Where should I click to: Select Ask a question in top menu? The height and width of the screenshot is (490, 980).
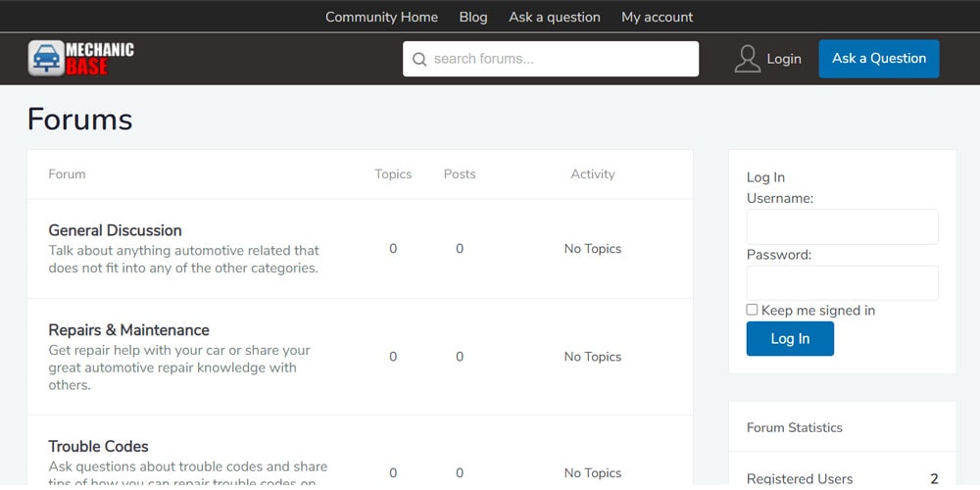click(555, 17)
